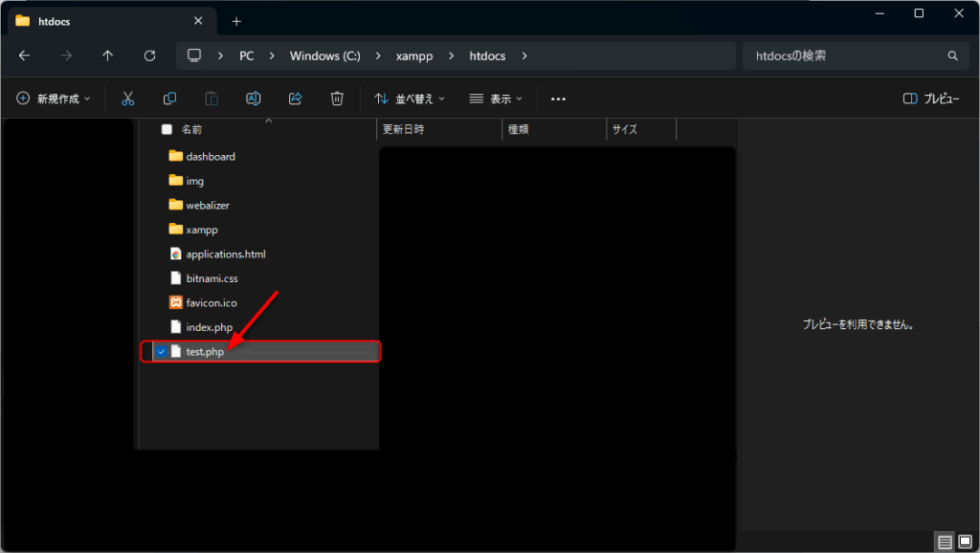The image size is (980, 553).
Task: Open a new tab with plus button
Action: 236,21
